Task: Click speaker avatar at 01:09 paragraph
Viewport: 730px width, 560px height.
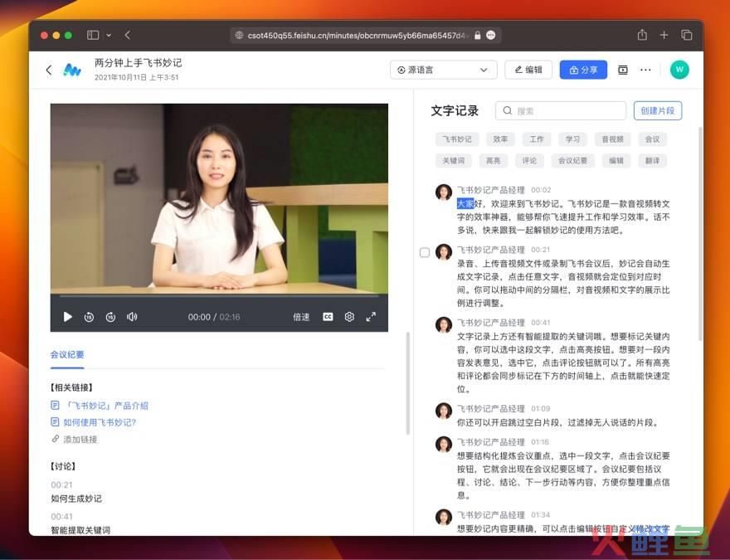Action: click(444, 411)
